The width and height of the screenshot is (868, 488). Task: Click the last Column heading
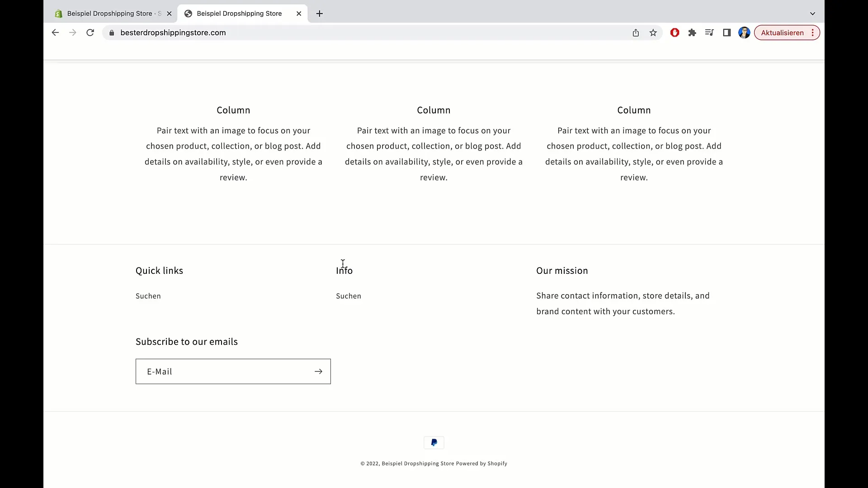click(634, 110)
